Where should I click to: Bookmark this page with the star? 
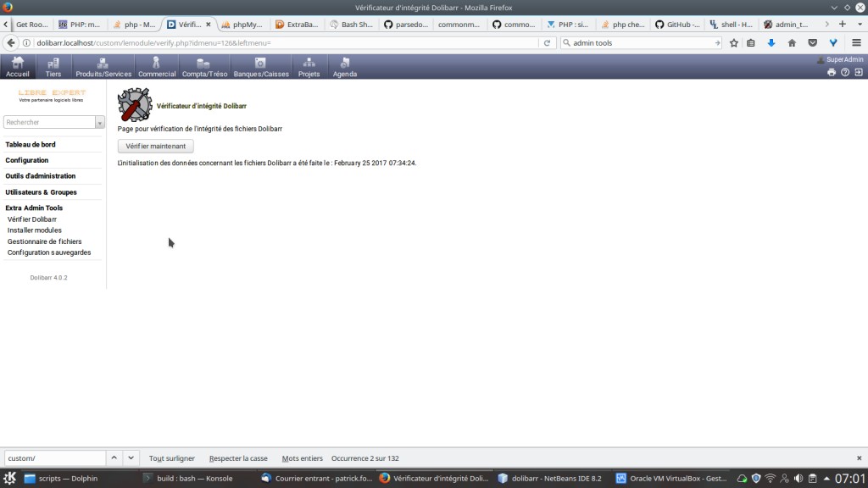point(734,42)
